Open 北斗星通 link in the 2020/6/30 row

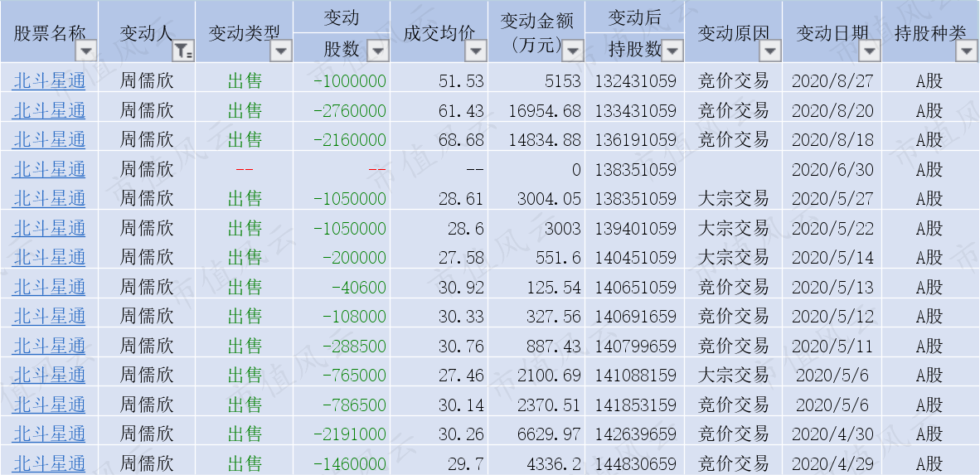pyautogui.click(x=49, y=169)
